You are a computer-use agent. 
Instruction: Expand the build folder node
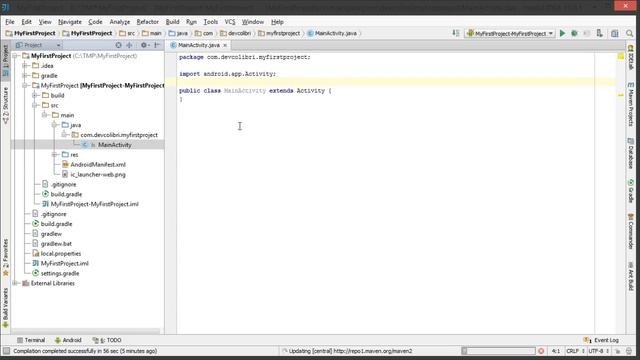pos(35,95)
